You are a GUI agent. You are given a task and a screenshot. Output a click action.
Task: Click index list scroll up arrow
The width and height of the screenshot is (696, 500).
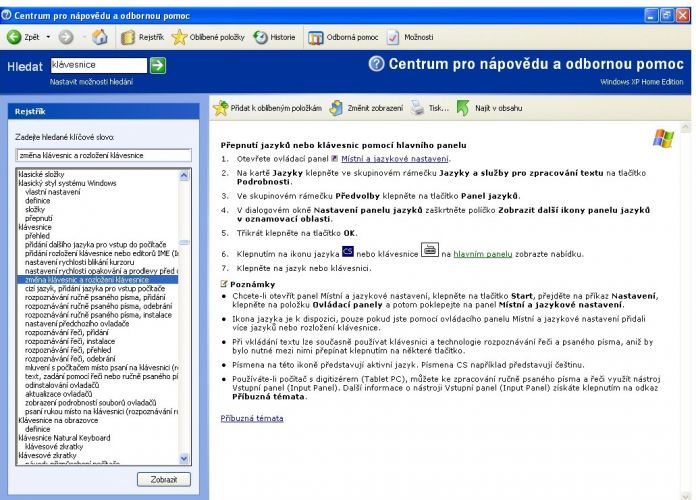pyautogui.click(x=184, y=175)
